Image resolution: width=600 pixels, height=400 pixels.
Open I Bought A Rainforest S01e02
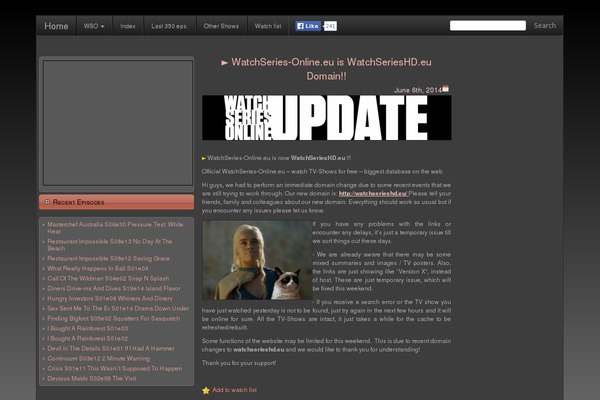coord(88,338)
